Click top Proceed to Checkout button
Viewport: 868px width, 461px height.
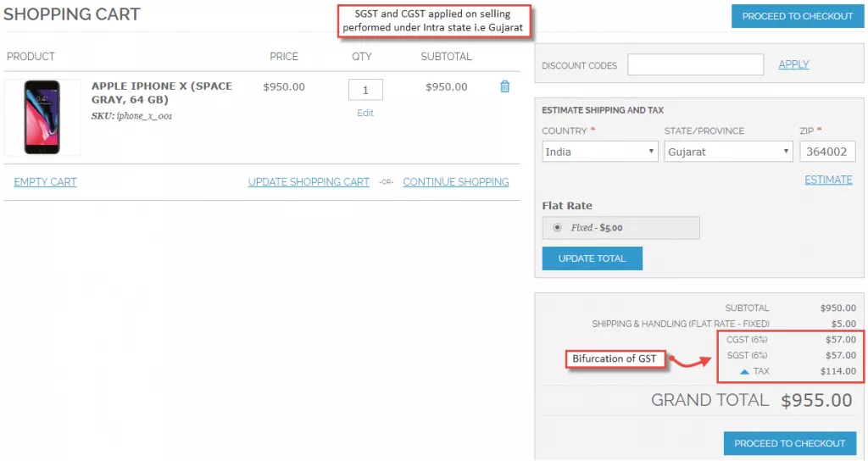coord(798,16)
